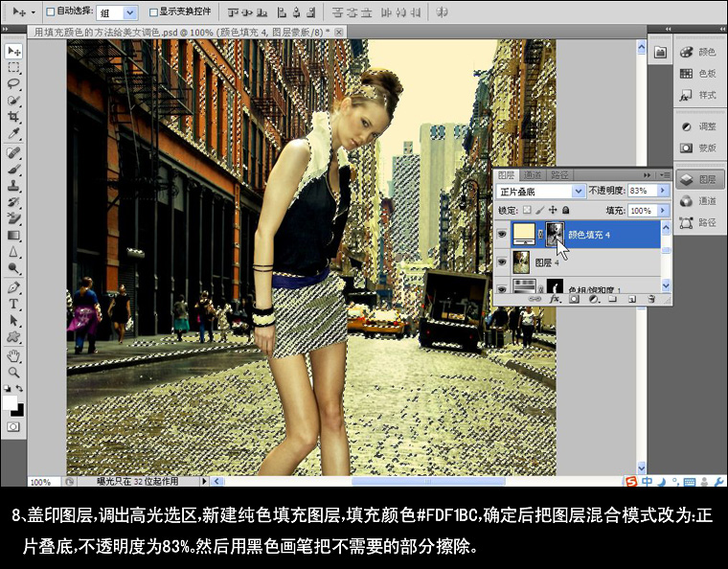Select the History Brush tool
728x569 pixels.
tap(13, 202)
